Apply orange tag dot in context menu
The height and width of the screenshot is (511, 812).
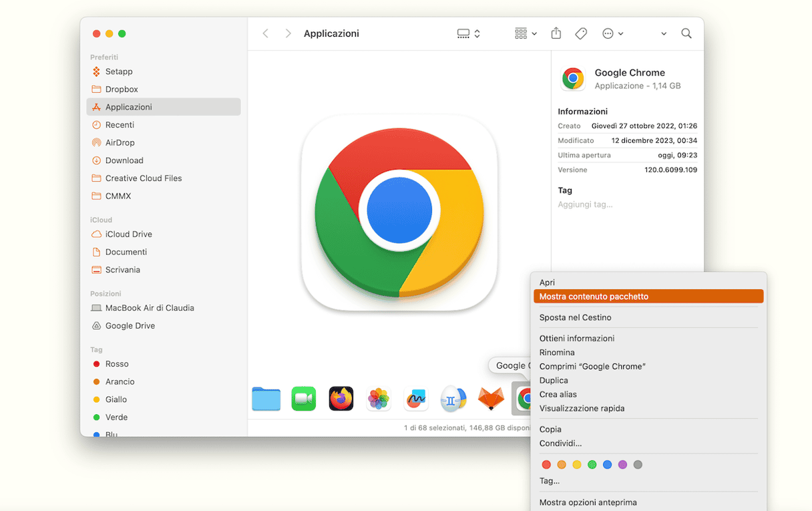(x=562, y=465)
